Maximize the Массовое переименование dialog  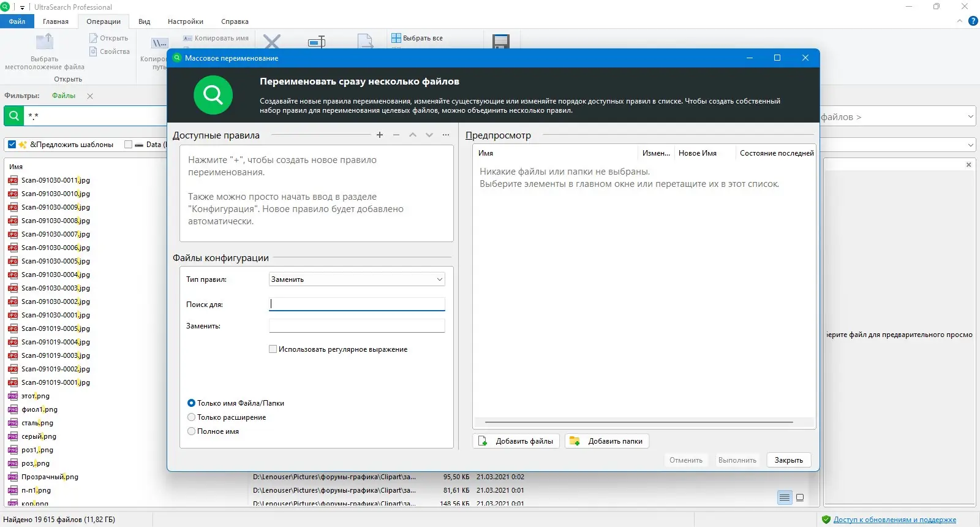click(777, 58)
